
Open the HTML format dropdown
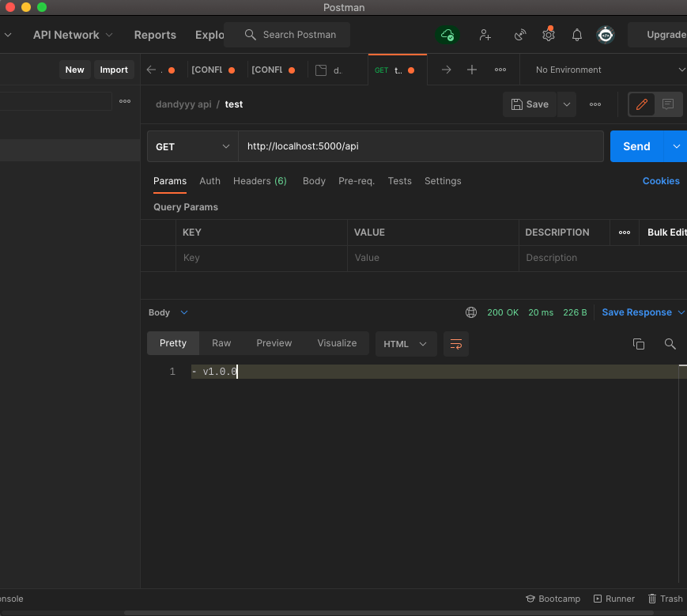coord(406,344)
